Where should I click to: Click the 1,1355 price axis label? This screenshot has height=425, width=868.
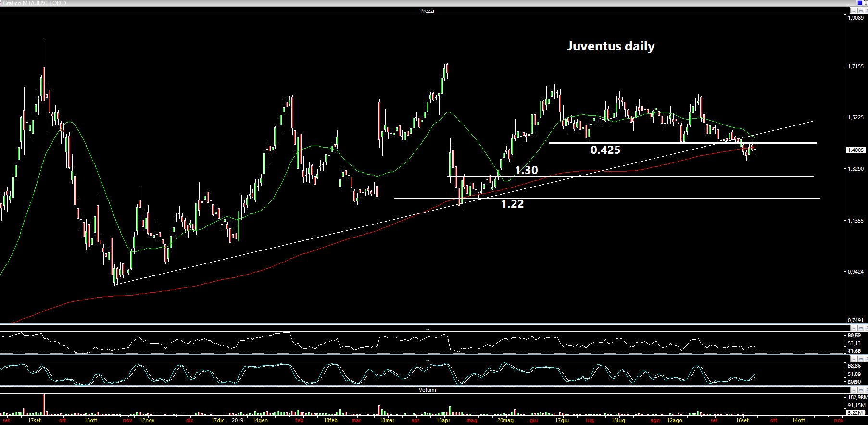click(855, 221)
